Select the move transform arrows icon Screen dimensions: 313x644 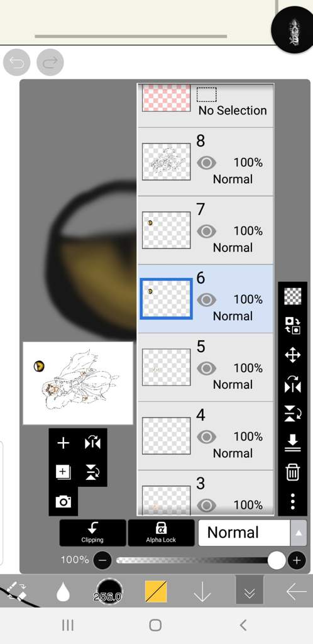(x=292, y=355)
